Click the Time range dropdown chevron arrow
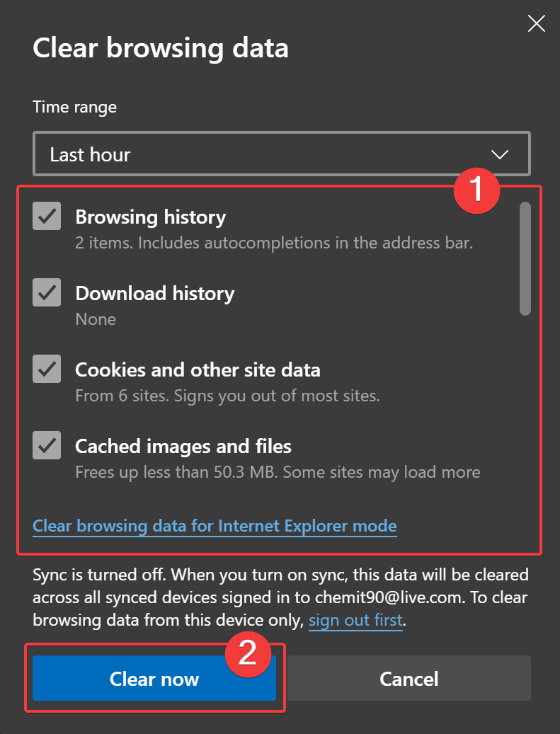 point(500,154)
